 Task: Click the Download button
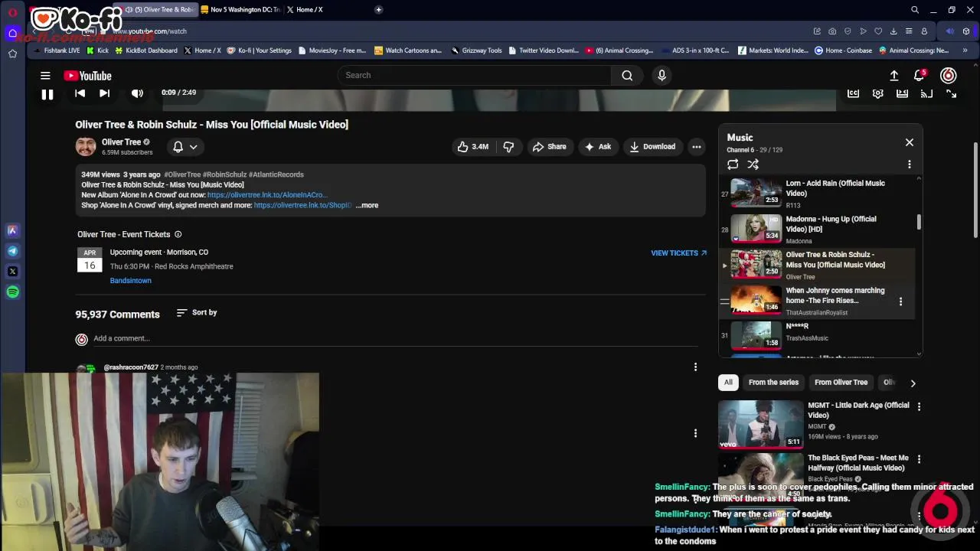(x=652, y=146)
